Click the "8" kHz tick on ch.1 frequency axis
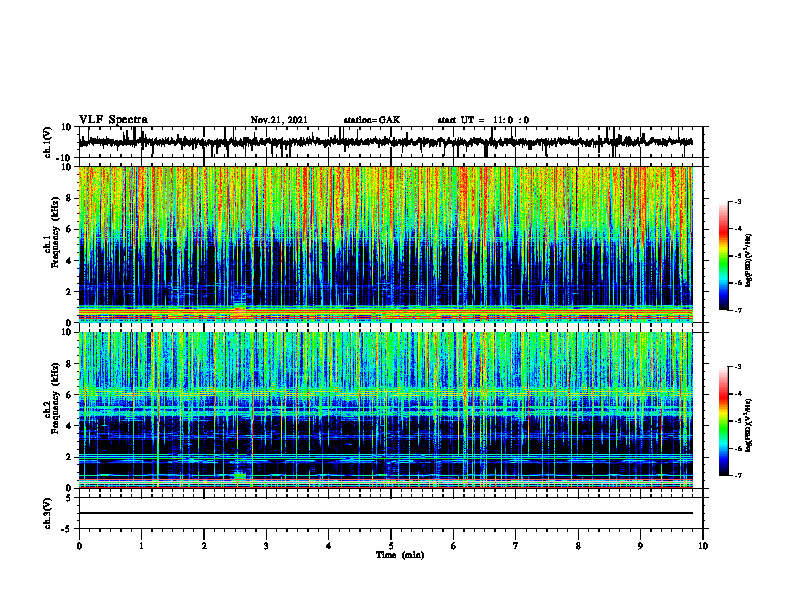 70,198
